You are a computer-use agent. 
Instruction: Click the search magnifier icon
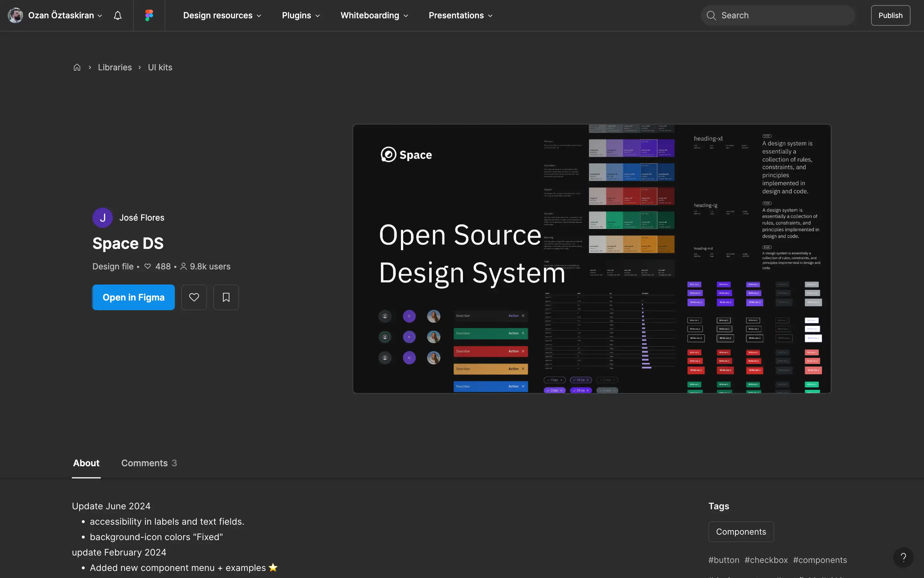tap(711, 15)
